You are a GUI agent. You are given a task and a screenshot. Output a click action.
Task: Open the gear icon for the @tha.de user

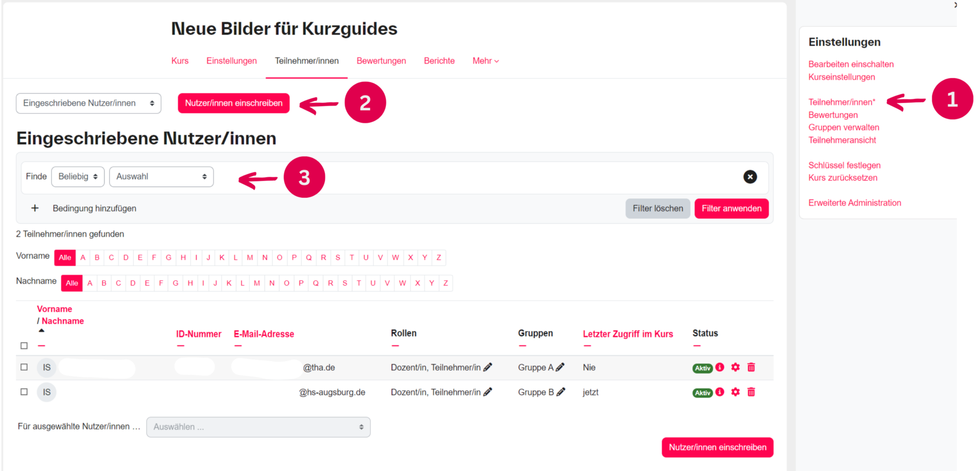[x=735, y=367]
